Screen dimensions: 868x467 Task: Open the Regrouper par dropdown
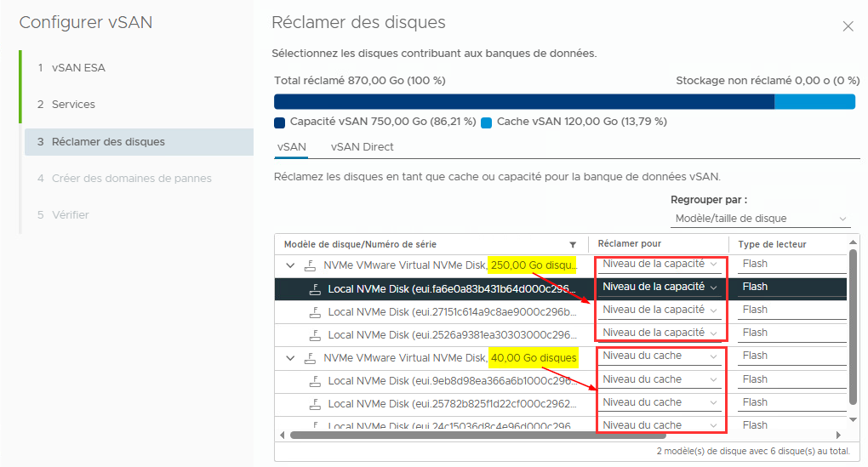pos(760,219)
